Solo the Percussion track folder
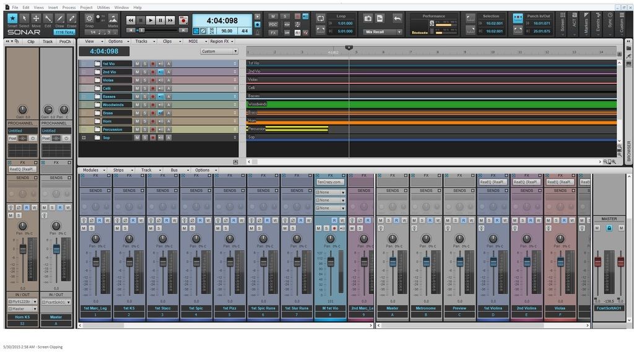Viewport: 634px width, 364px height. (x=145, y=129)
